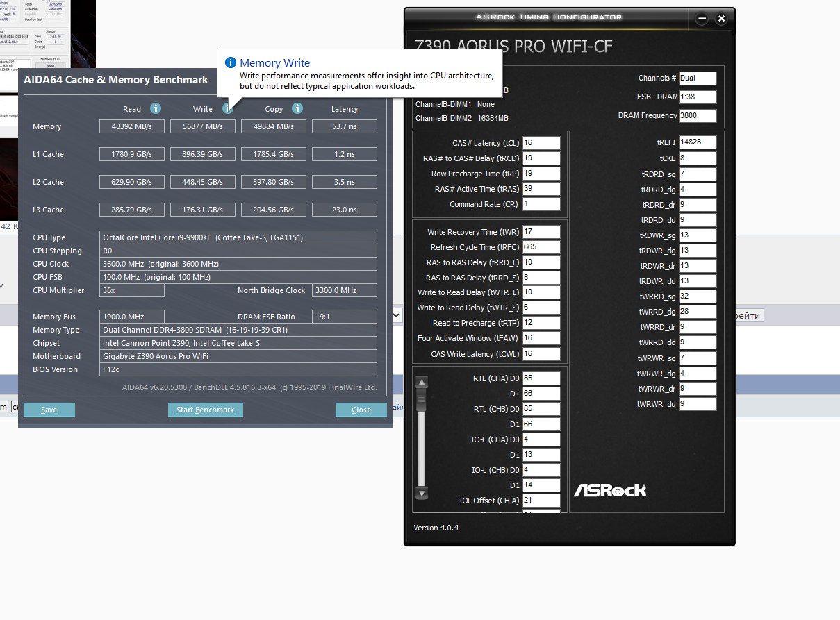Select the tWTR_S field
This screenshot has height=620, width=840.
click(x=541, y=308)
